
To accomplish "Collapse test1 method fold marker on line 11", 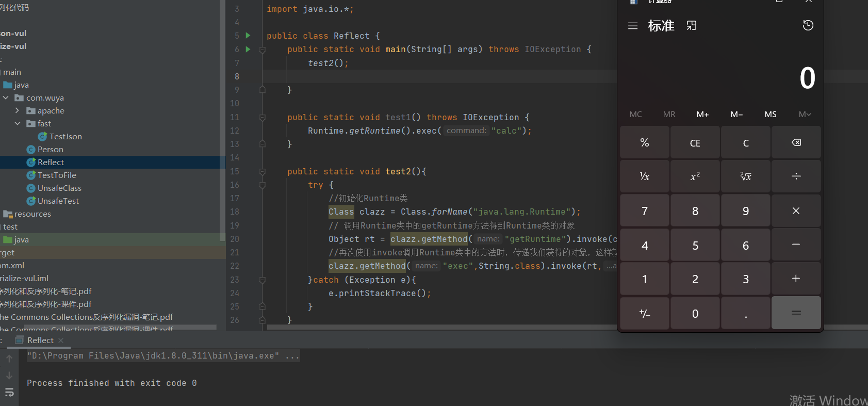I will coord(262,118).
